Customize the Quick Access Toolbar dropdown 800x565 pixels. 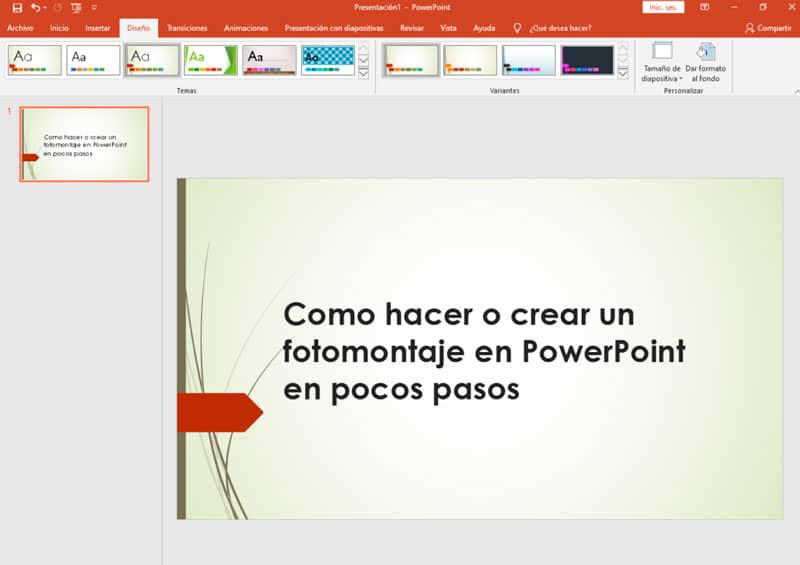(x=94, y=8)
